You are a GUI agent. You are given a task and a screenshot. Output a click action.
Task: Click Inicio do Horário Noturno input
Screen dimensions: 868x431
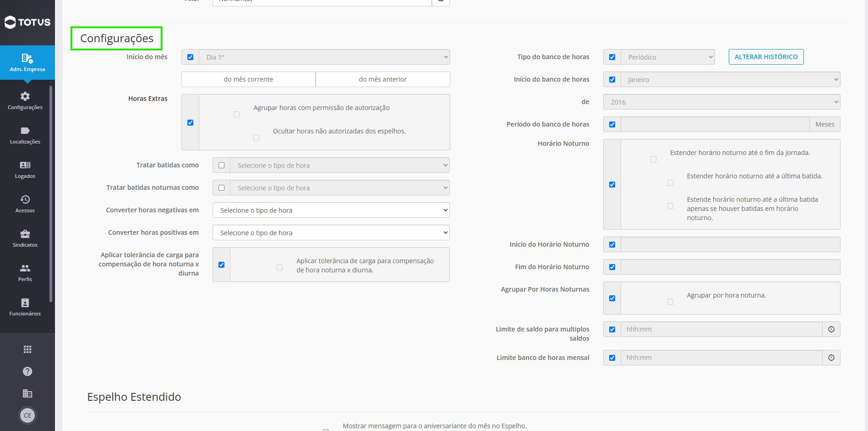pos(731,244)
